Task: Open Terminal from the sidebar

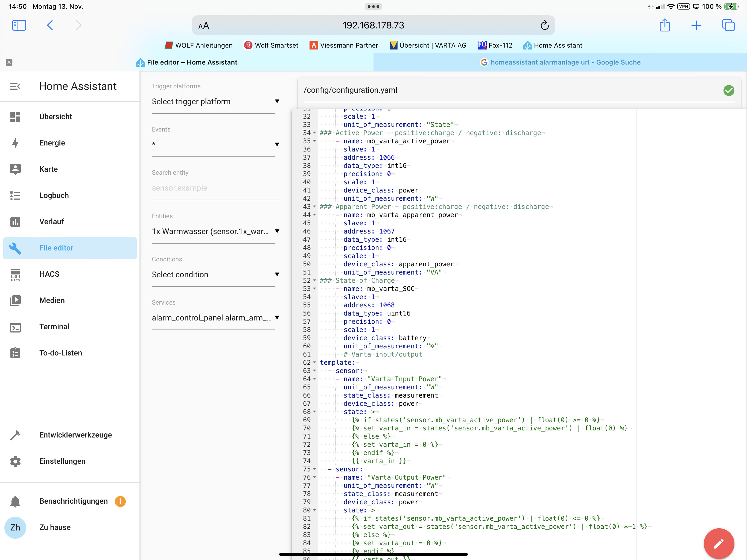Action: point(54,326)
